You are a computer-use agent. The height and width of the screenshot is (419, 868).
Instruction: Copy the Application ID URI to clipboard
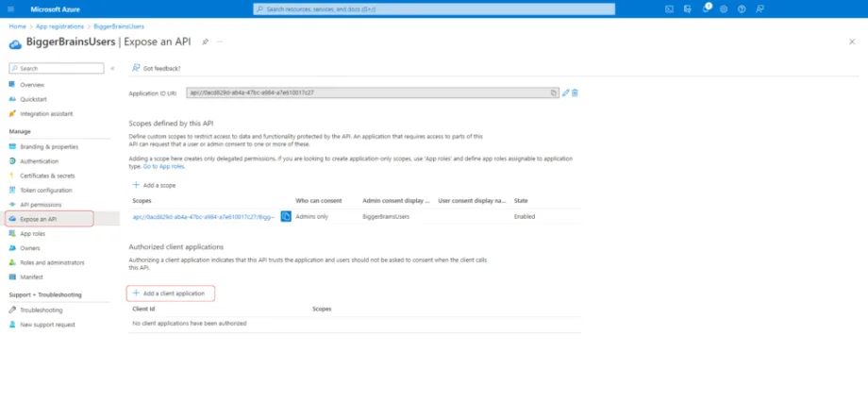554,93
